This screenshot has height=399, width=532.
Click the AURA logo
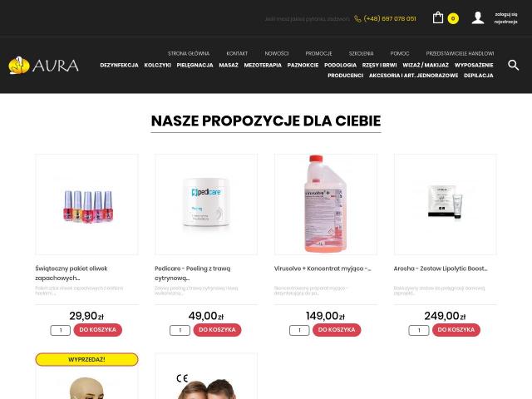43,65
